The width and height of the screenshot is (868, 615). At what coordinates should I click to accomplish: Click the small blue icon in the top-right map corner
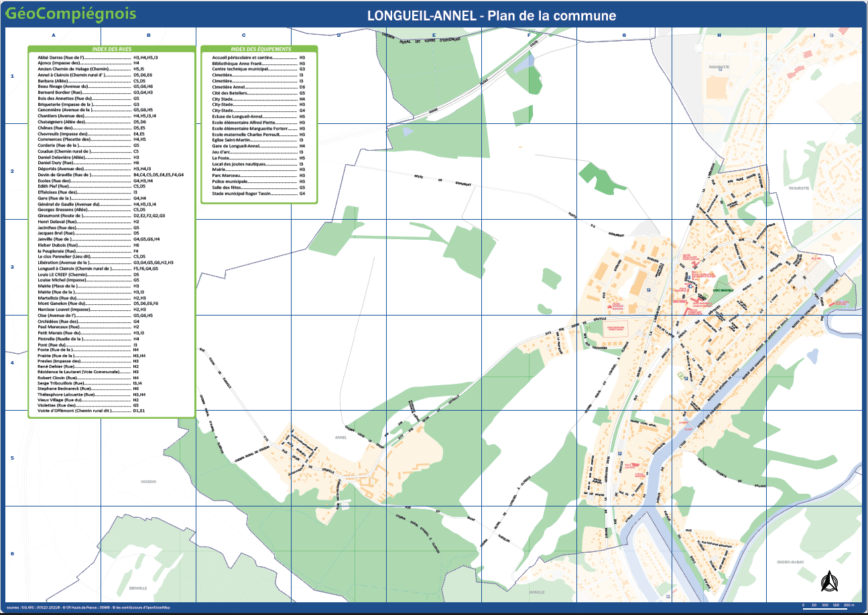pyautogui.click(x=831, y=36)
